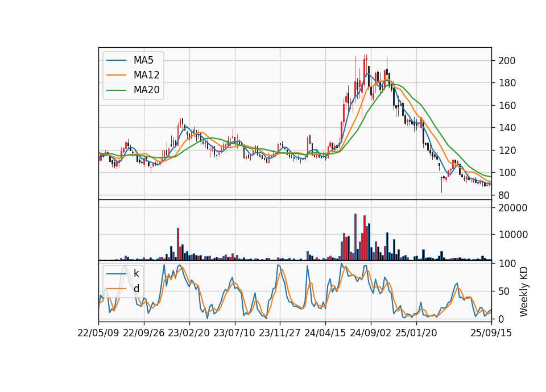Click the blue MA5 legend line sample
This screenshot has width=546, height=392.
[x=116, y=60]
